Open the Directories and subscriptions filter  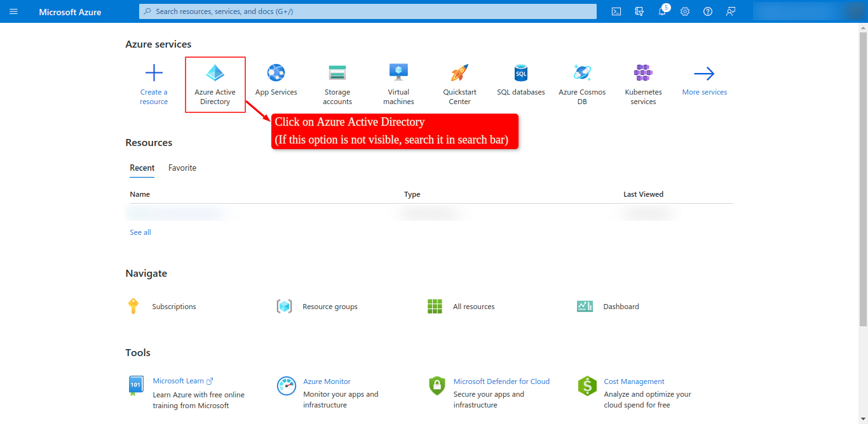point(639,11)
